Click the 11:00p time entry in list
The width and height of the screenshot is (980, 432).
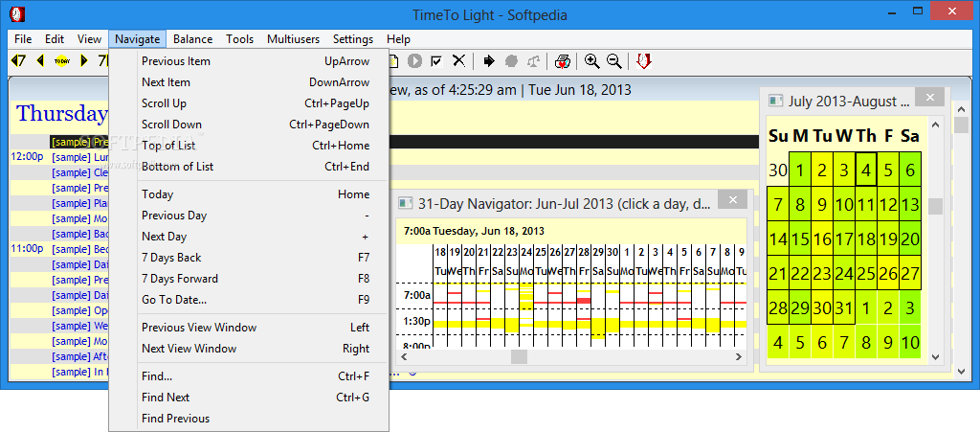[27, 248]
